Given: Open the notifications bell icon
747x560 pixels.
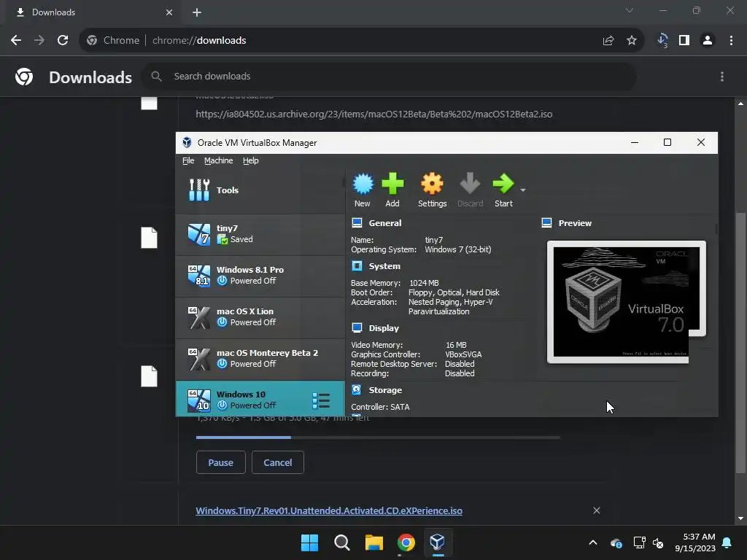Looking at the screenshot, I should 727,542.
